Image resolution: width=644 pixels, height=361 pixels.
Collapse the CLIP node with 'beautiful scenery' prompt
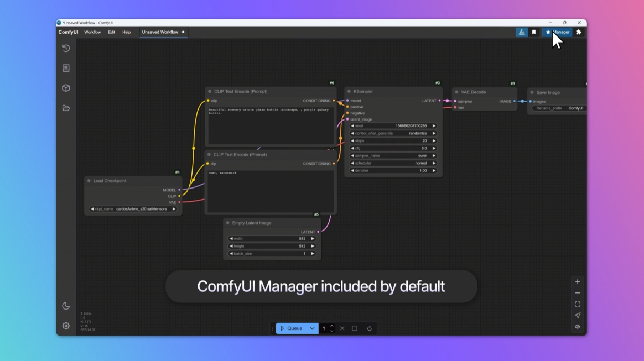210,91
